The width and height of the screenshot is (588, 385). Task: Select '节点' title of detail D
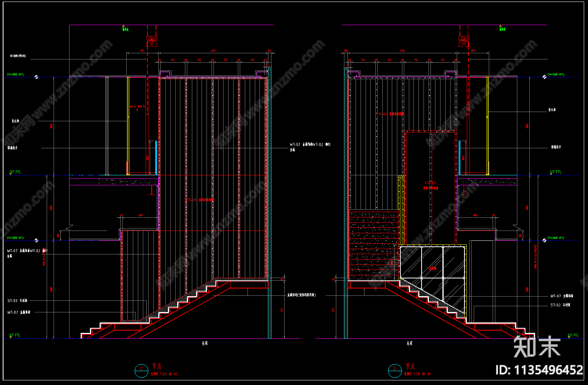coord(410,366)
